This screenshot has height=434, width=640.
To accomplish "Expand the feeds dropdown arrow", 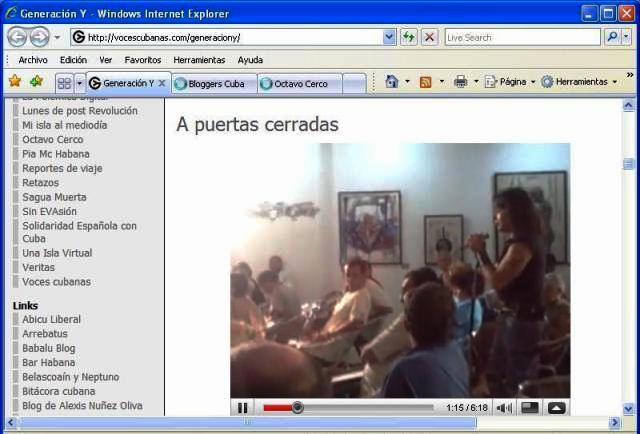I will tap(442, 82).
